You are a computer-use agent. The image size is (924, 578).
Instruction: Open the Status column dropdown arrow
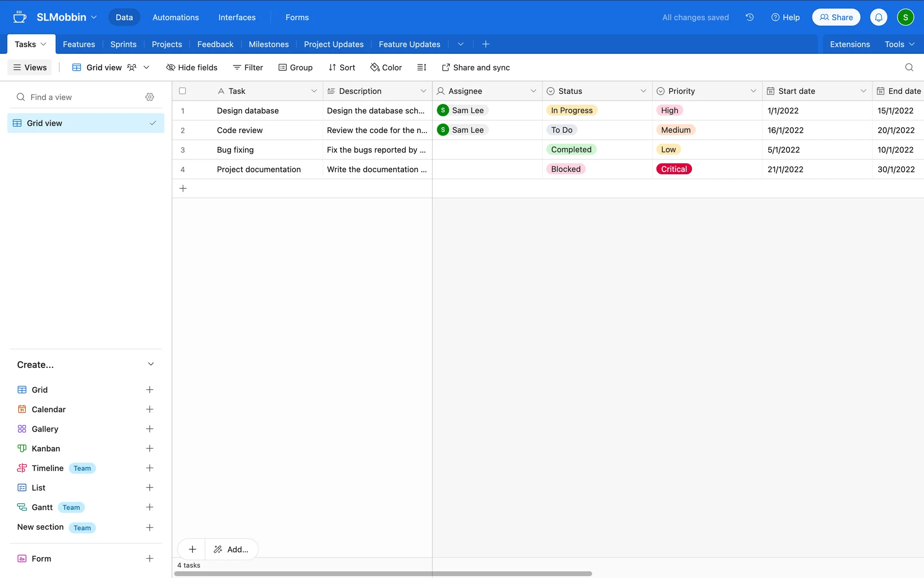[x=643, y=91]
